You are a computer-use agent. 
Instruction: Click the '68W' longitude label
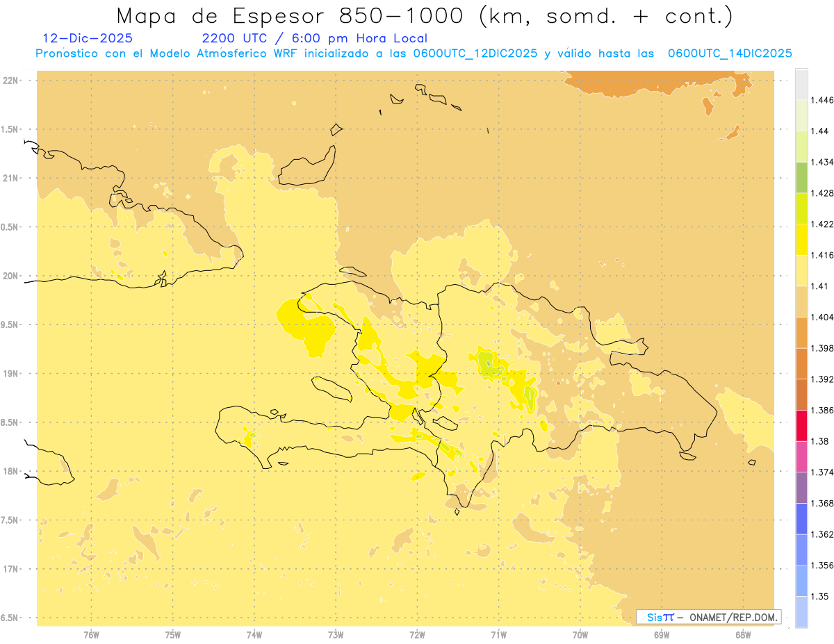pos(743,635)
